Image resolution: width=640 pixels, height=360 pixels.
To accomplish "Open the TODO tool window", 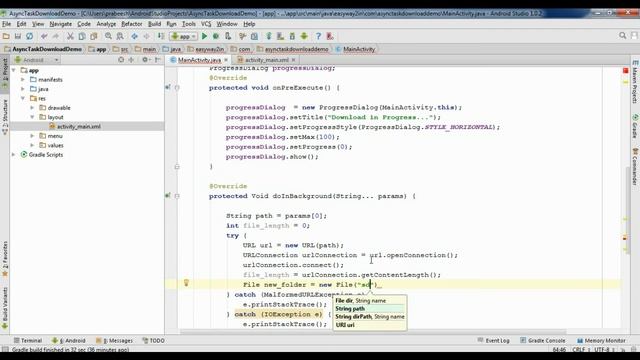I will 153,340.
